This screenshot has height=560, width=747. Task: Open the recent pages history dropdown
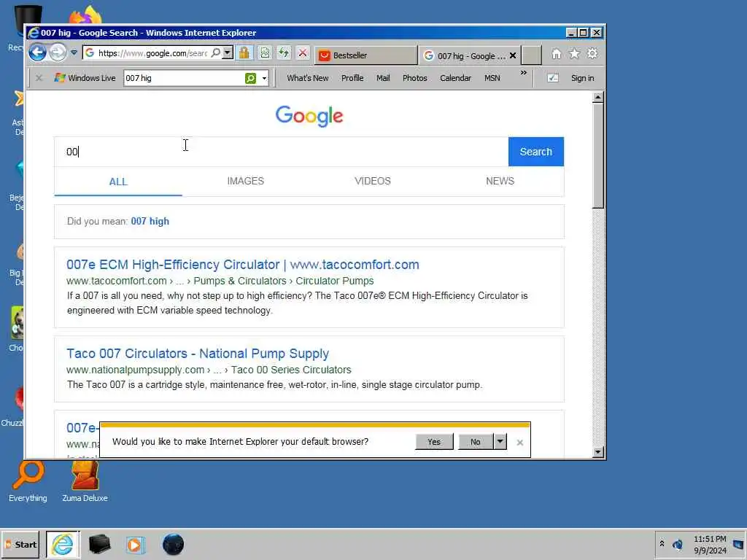click(74, 52)
